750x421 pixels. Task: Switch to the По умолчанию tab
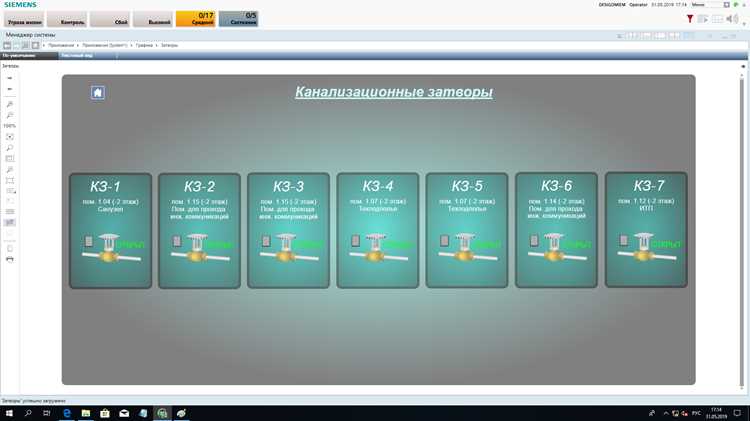point(29,55)
